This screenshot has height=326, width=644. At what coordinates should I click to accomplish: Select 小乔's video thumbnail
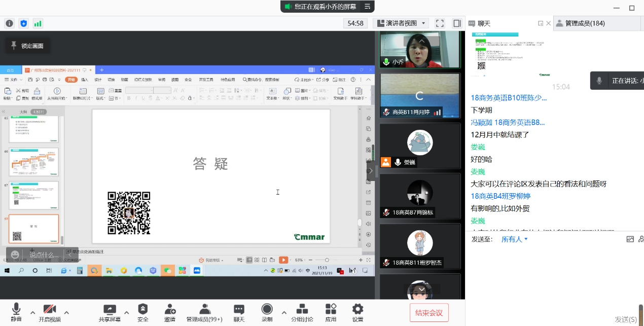pyautogui.click(x=419, y=49)
